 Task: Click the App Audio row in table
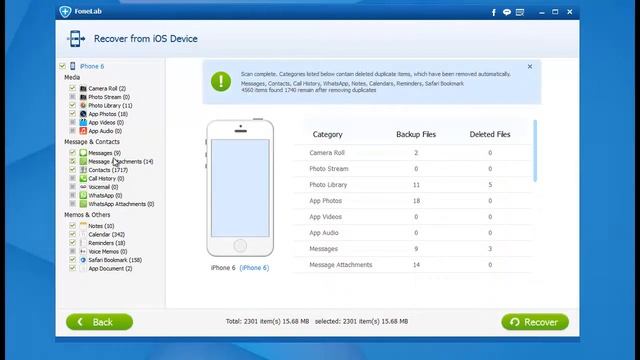pos(413,233)
